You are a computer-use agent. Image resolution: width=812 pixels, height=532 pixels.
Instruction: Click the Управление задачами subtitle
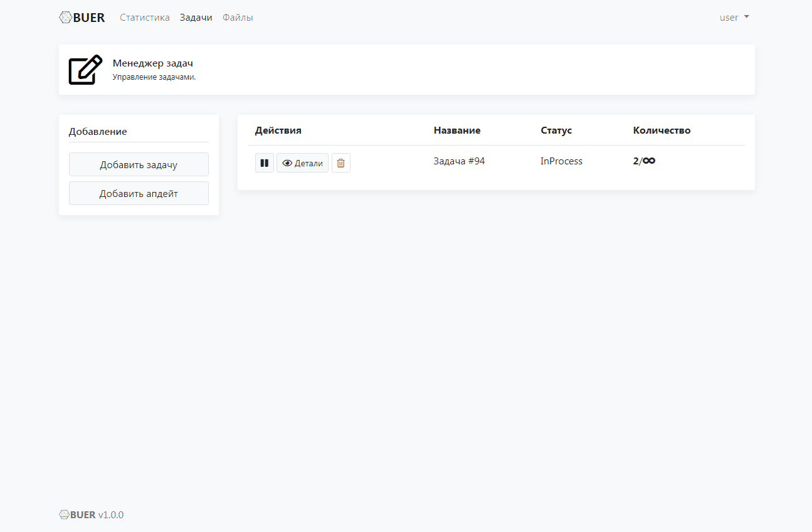(x=154, y=77)
